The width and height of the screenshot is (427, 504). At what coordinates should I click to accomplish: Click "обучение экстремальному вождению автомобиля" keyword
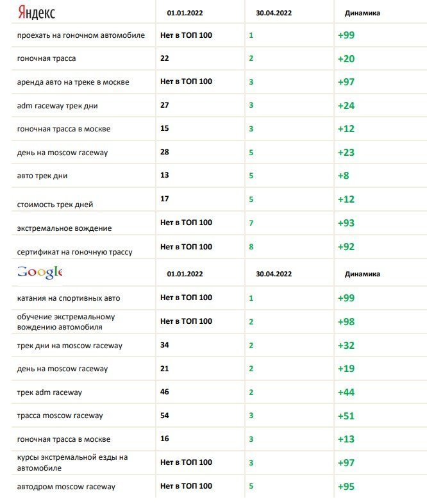coord(66,322)
